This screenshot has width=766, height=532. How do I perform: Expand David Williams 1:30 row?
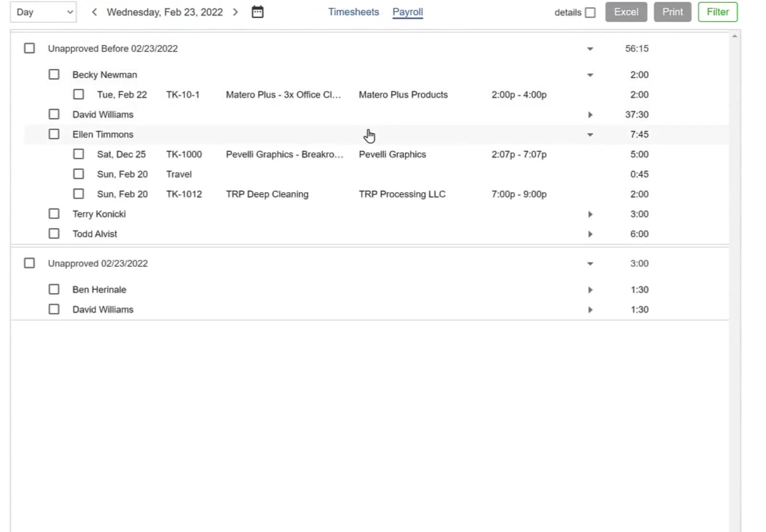[590, 310]
